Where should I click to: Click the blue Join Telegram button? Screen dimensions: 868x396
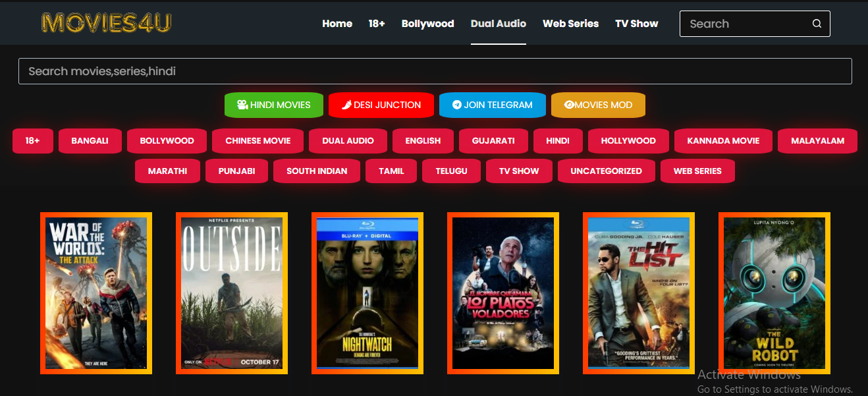coord(493,105)
